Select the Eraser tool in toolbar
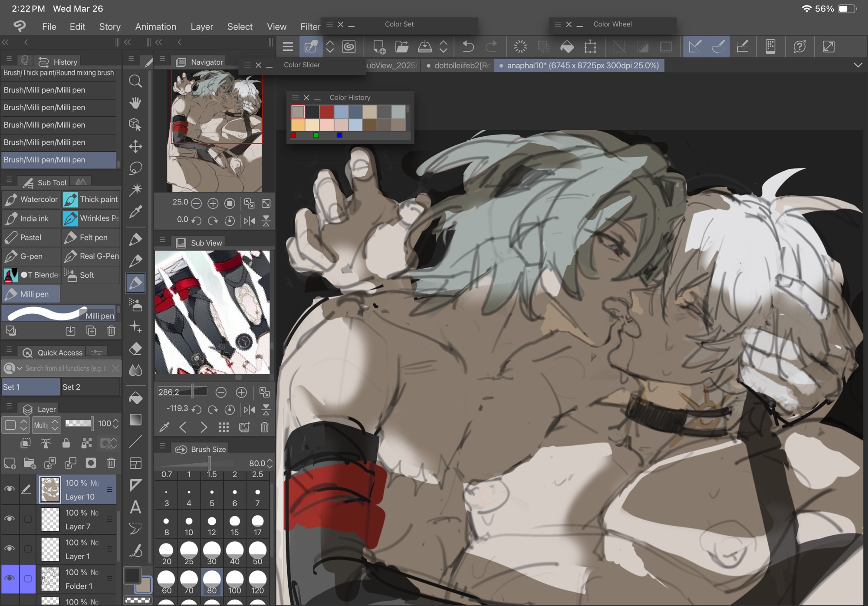 pyautogui.click(x=136, y=349)
